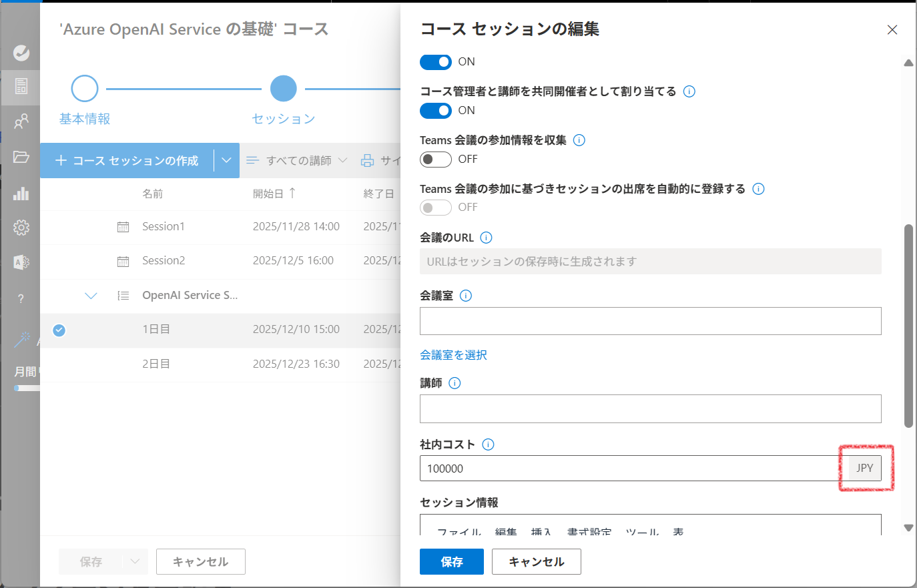Viewport: 917px width, 588px height.
Task: Click into the 講師 input field
Action: coord(651,408)
